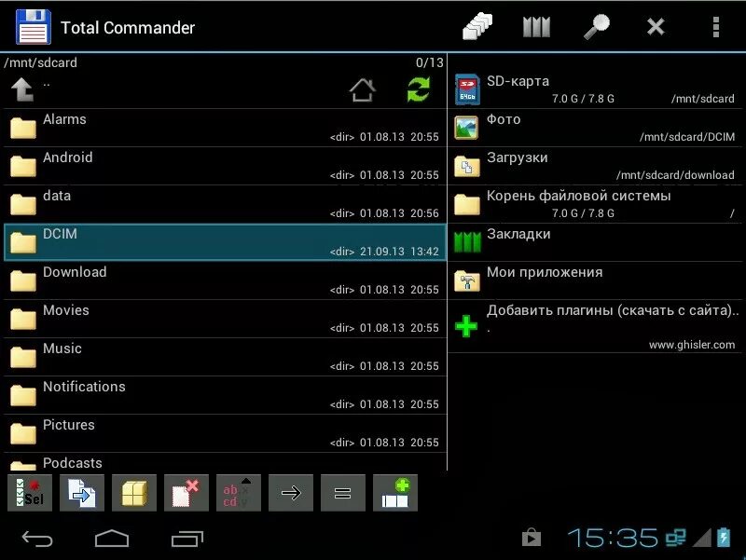
Task: Open the Pictures folder
Action: click(x=225, y=433)
